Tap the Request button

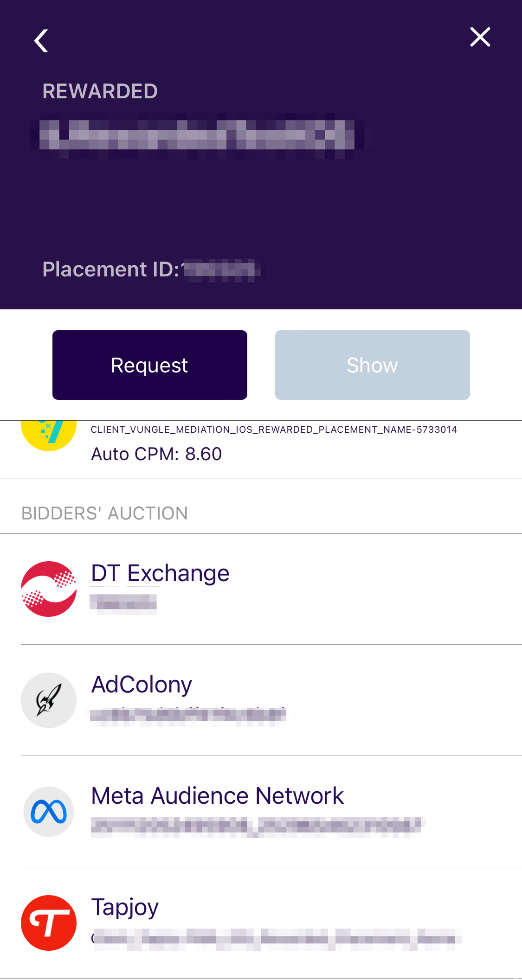150,365
